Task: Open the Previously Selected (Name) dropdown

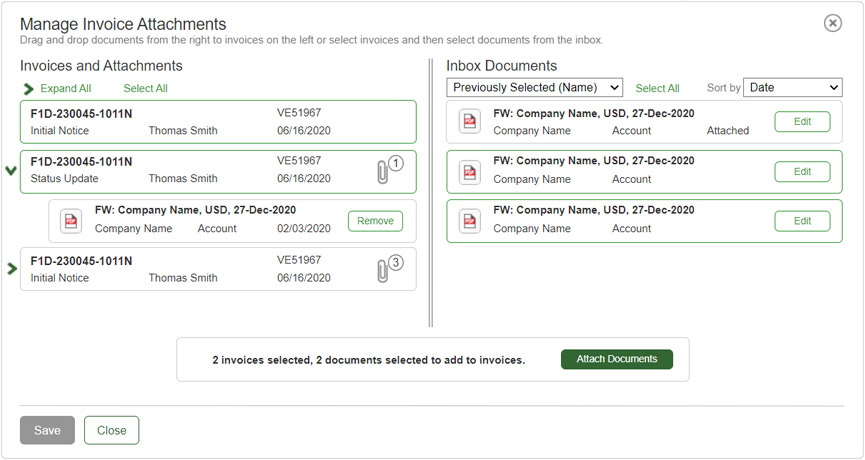Action: point(534,88)
